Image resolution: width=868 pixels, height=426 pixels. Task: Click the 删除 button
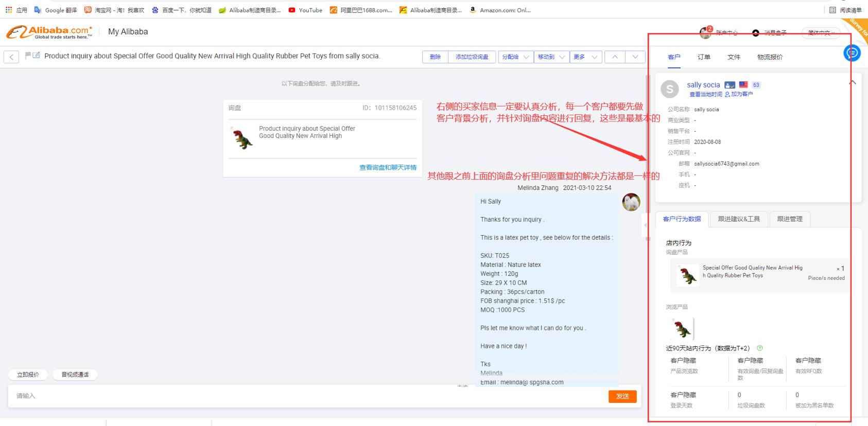[x=435, y=57]
